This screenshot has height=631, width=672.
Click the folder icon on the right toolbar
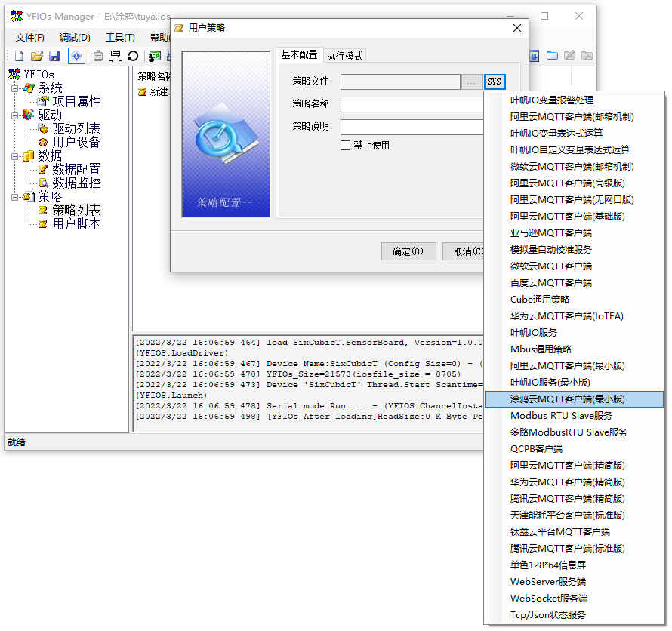pos(553,56)
